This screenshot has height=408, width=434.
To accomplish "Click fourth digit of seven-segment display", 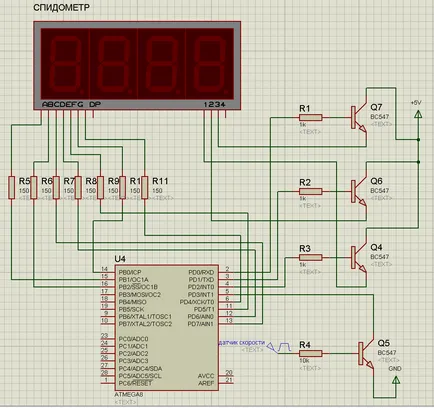I will pos(210,64).
